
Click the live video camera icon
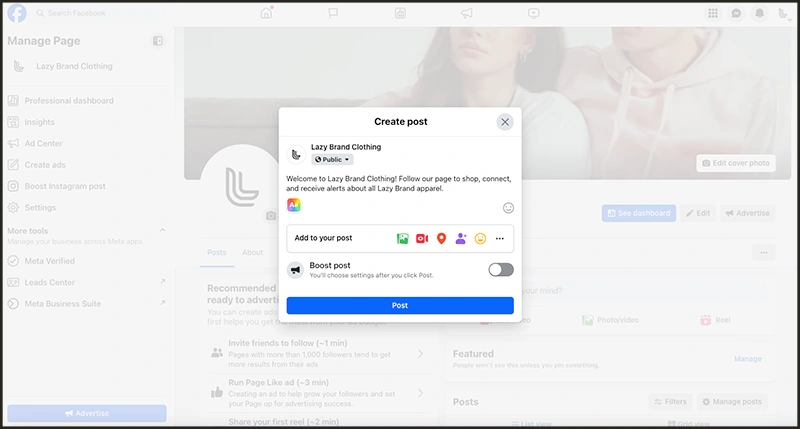point(422,239)
